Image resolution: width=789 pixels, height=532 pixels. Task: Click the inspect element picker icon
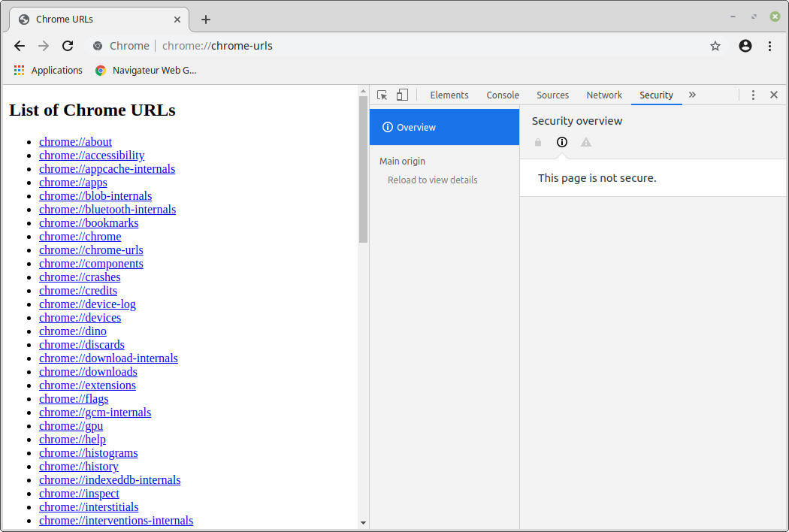[382, 95]
